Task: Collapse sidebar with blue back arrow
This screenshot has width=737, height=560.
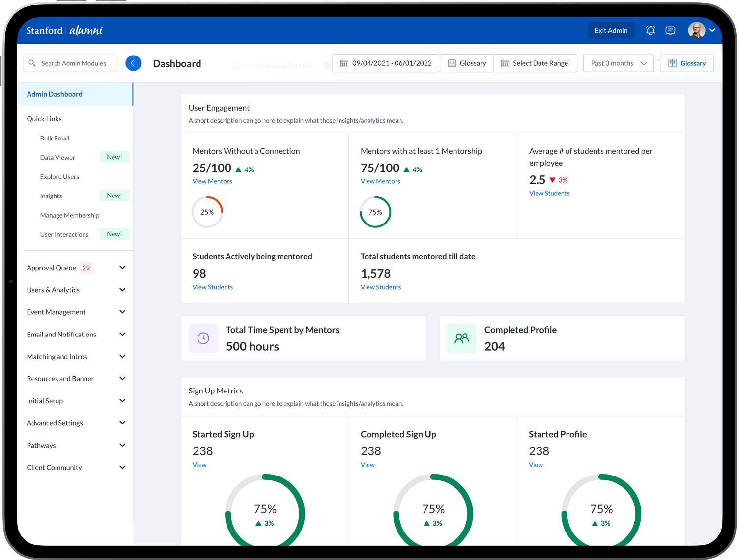Action: coord(133,63)
